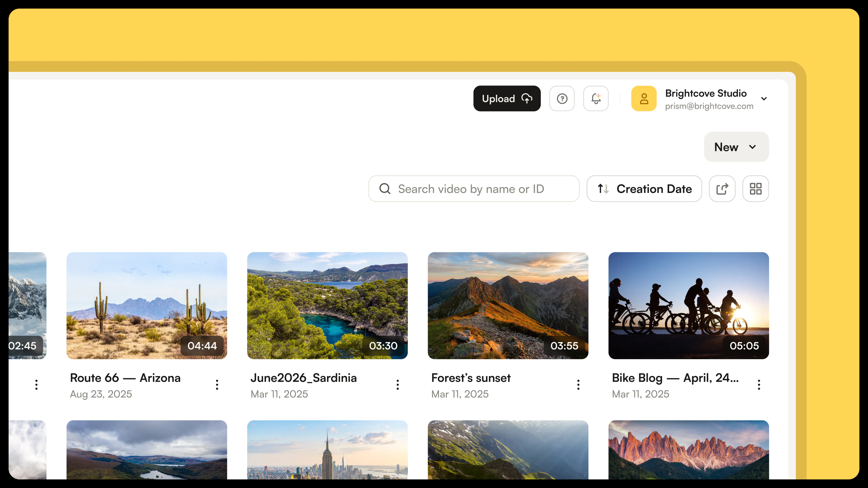Screen dimensions: 868x488
Task: Open the help question mark icon
Action: coord(562,98)
